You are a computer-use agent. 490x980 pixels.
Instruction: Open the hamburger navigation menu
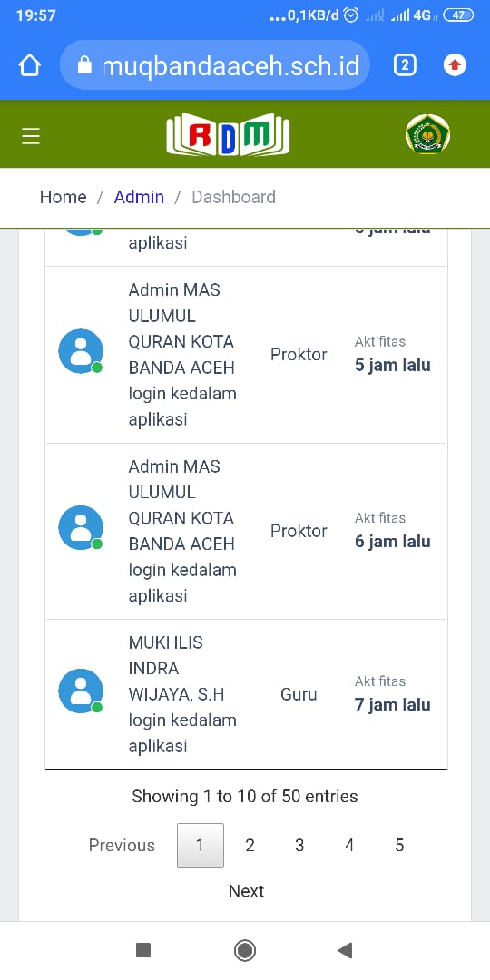point(31,135)
